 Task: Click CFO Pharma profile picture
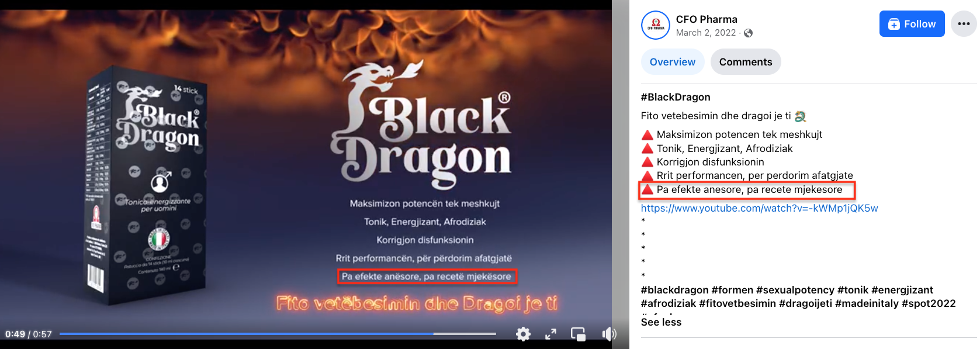click(655, 25)
